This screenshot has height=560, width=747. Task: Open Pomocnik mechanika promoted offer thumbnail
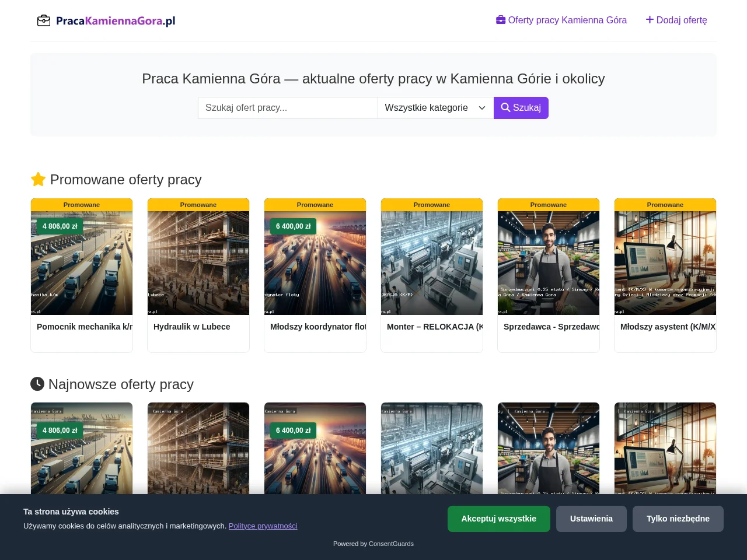point(82,263)
